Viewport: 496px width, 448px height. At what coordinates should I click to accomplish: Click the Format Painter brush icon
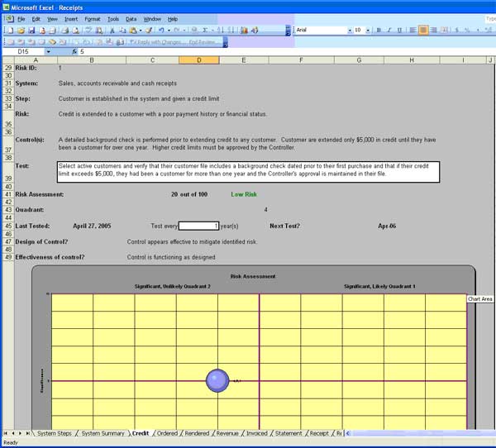pos(149,31)
